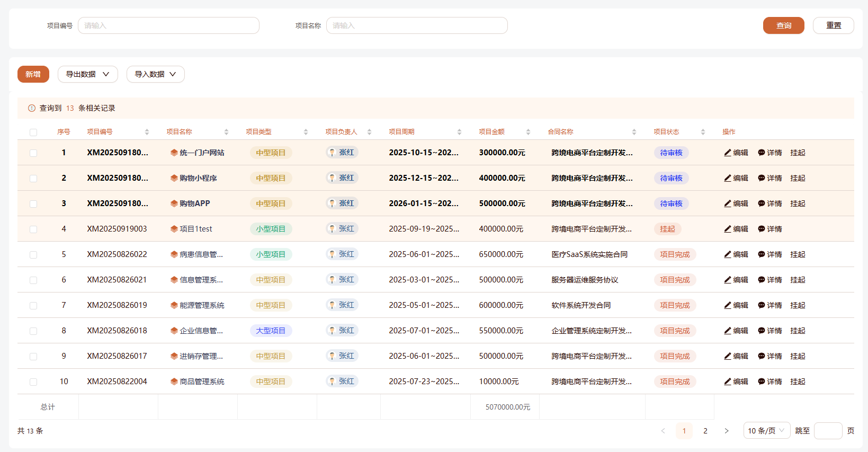This screenshot has width=868, height=452.
Task: Expand the 导出数据 dropdown
Action: click(x=87, y=74)
